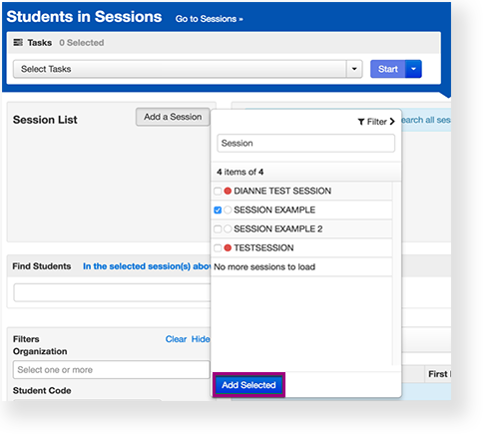Click empty status circle beside SESSION EXAMPLE 2
504x442 pixels.
[x=228, y=228]
